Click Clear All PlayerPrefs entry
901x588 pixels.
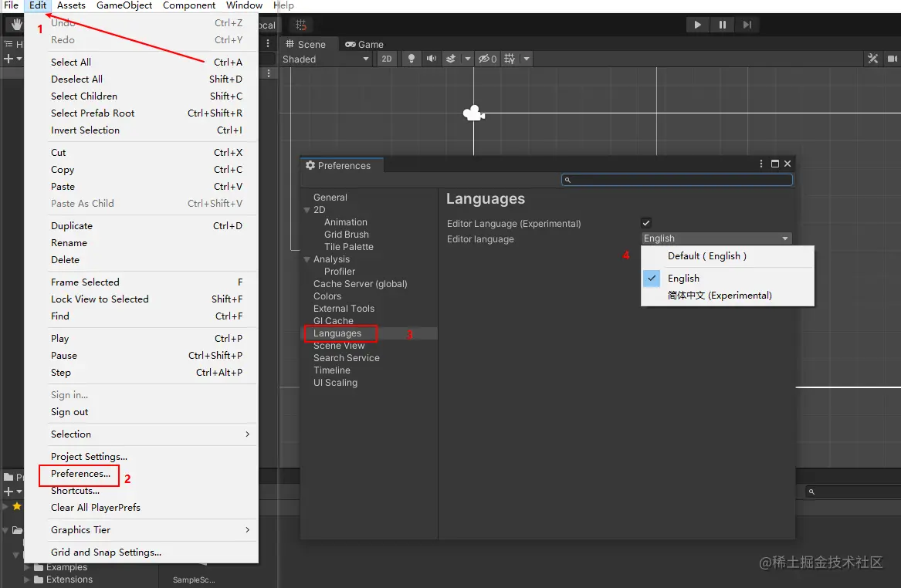[96, 508]
